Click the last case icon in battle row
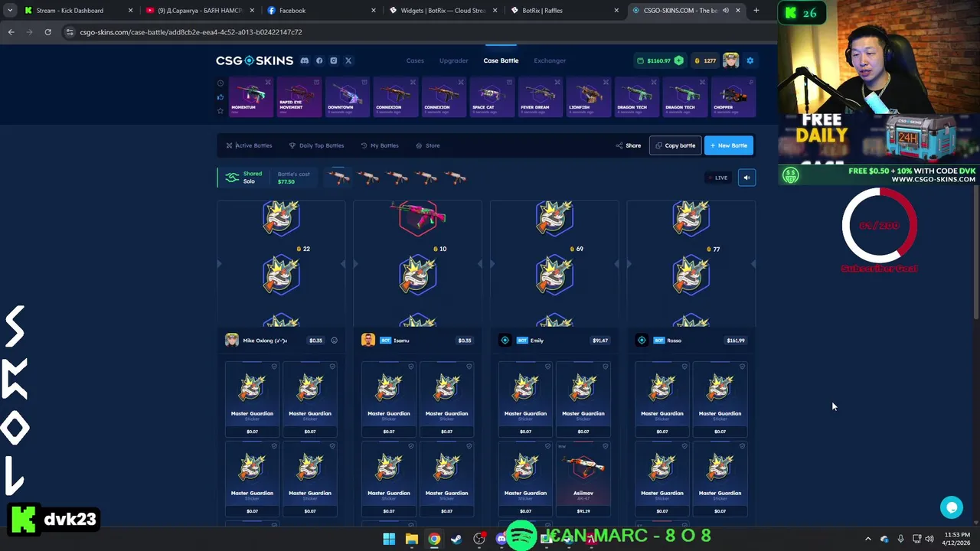The height and width of the screenshot is (551, 980). (456, 178)
